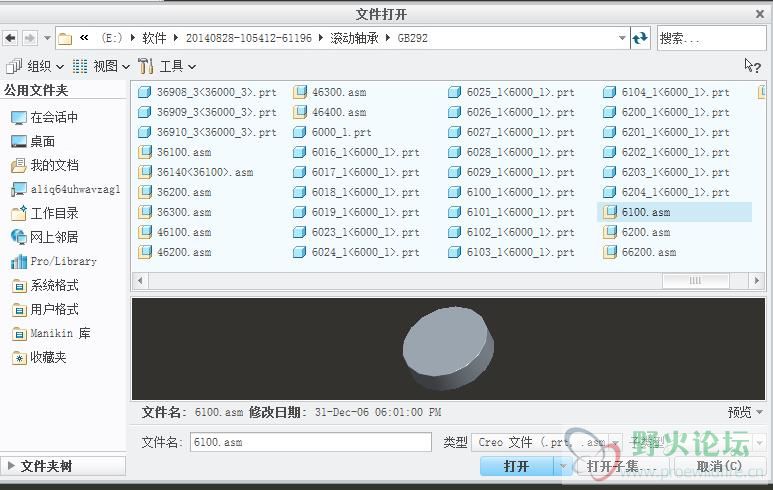Select assembly file 46400.asm

tap(330, 112)
